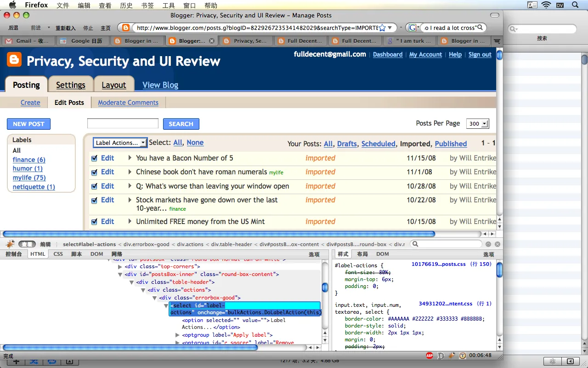
Task: Toggle the Firebug inspect button
Action: (27, 244)
